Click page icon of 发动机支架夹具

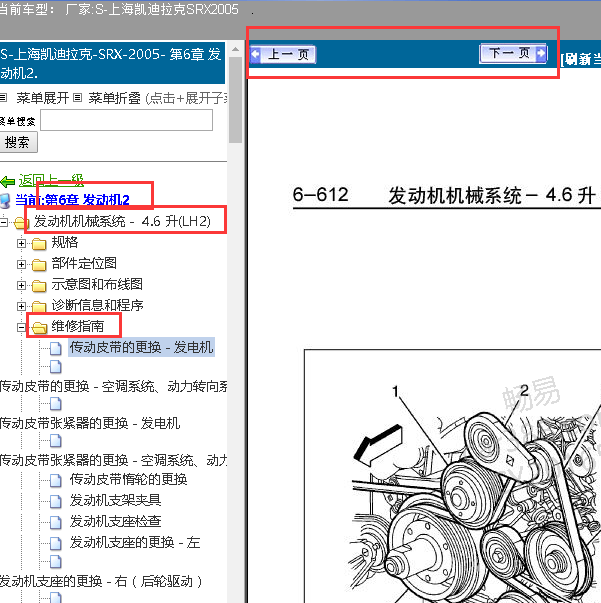pyautogui.click(x=56, y=501)
